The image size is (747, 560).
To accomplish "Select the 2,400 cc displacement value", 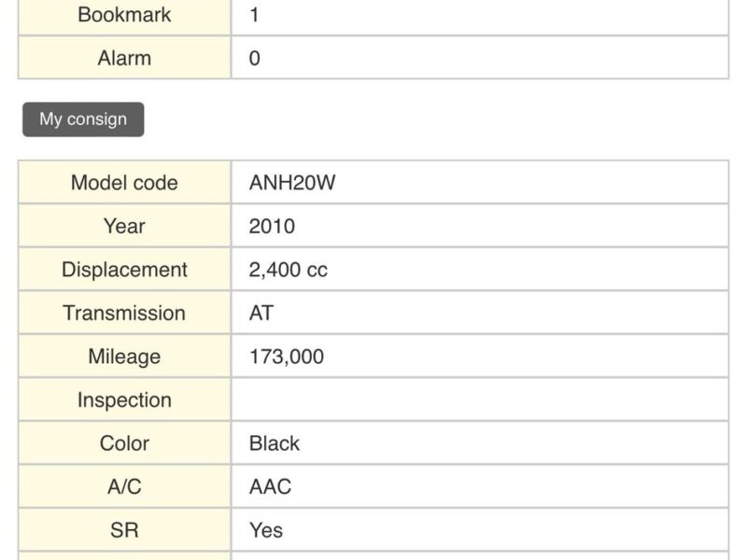I will (x=289, y=270).
